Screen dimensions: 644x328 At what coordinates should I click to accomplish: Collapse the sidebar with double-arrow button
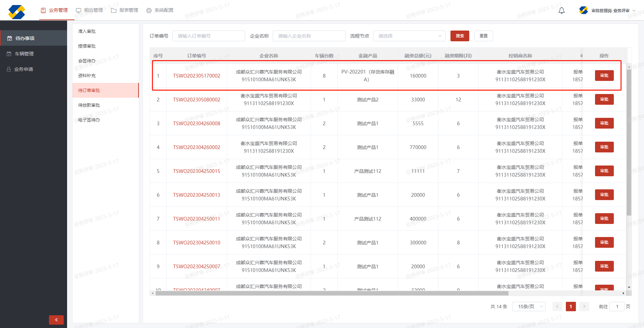(56, 320)
